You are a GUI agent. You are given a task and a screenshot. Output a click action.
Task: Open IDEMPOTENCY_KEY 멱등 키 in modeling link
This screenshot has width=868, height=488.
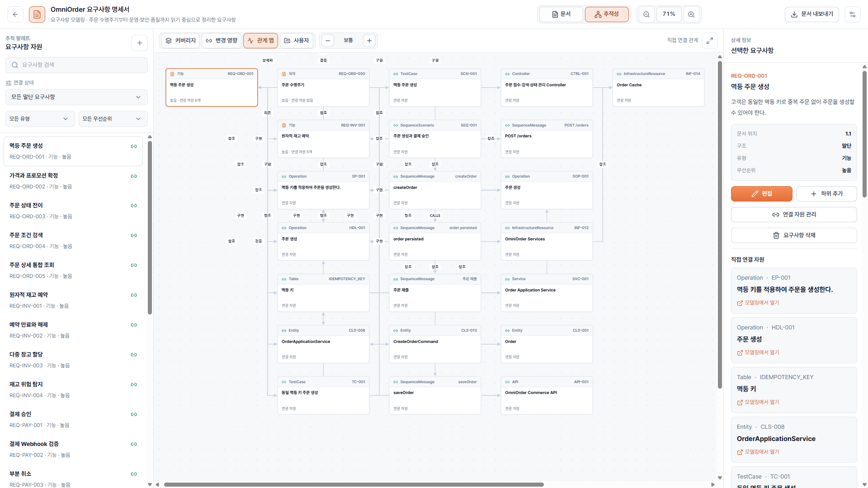[x=758, y=403]
